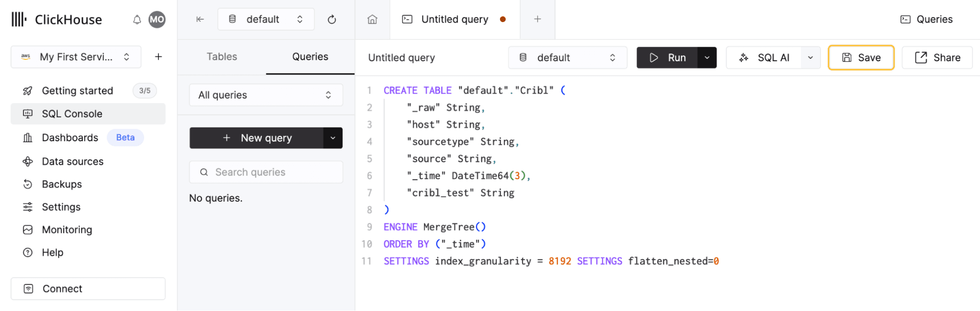Switch to the Tables tab
Image resolution: width=980 pixels, height=311 pixels.
(222, 57)
